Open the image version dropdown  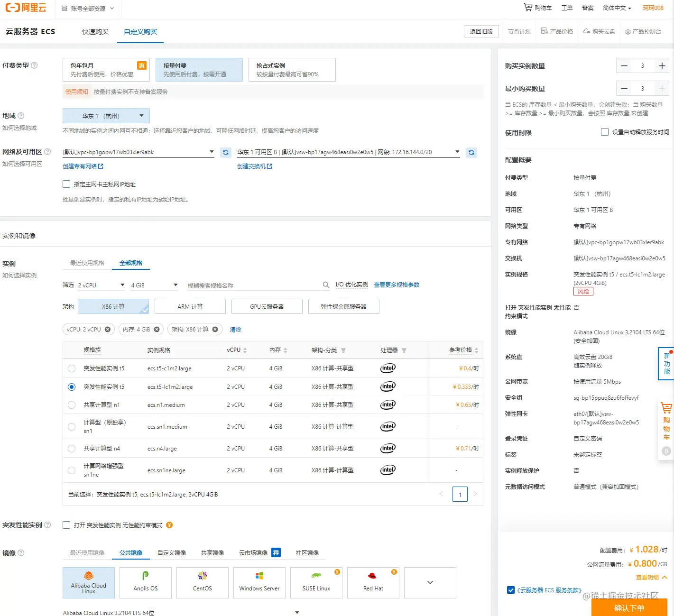point(181,613)
